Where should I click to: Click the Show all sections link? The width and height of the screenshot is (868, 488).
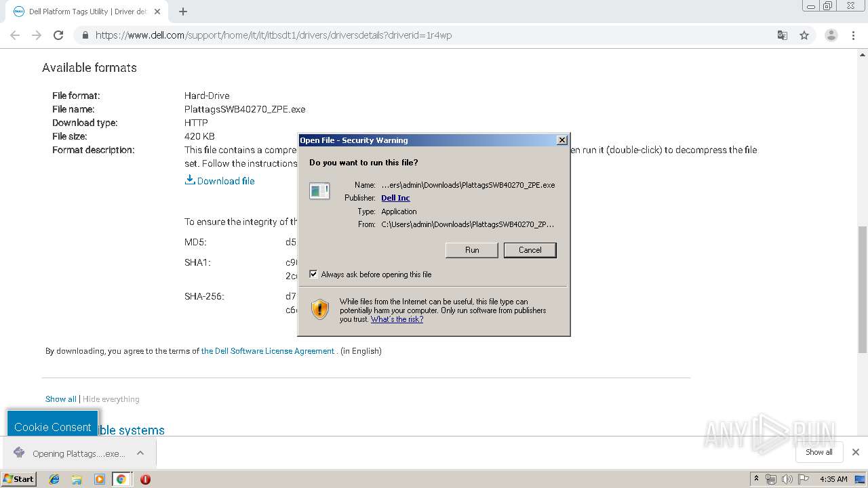(x=60, y=399)
